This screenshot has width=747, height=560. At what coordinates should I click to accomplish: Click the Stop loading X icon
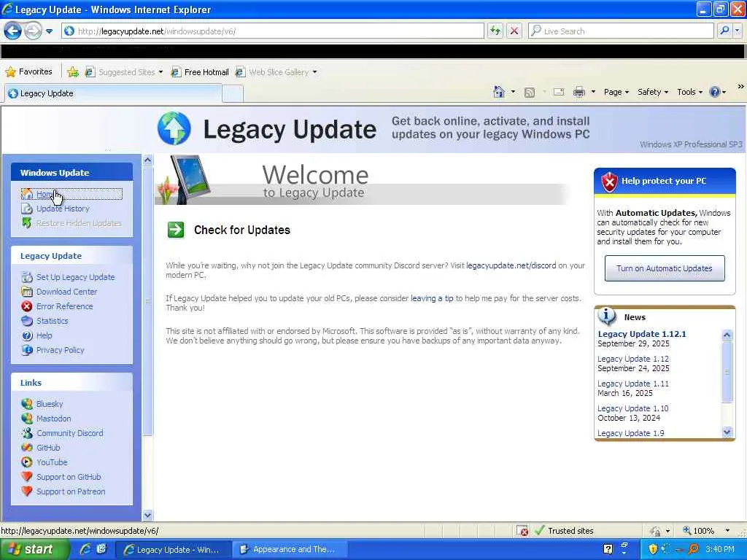(x=514, y=31)
